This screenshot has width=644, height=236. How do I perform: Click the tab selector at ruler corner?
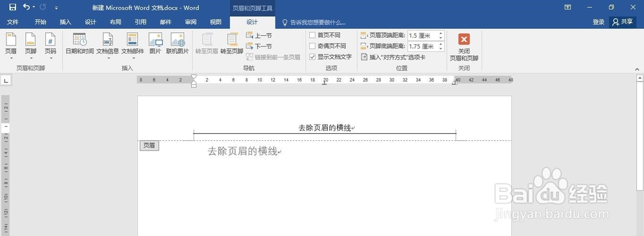6,80
